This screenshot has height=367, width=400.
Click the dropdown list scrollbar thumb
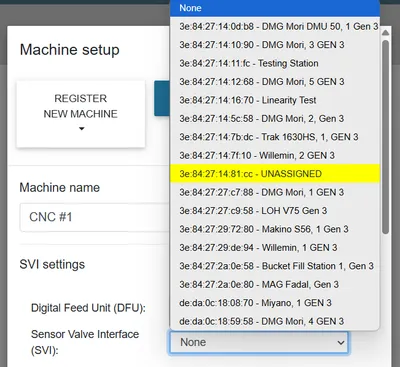385,137
